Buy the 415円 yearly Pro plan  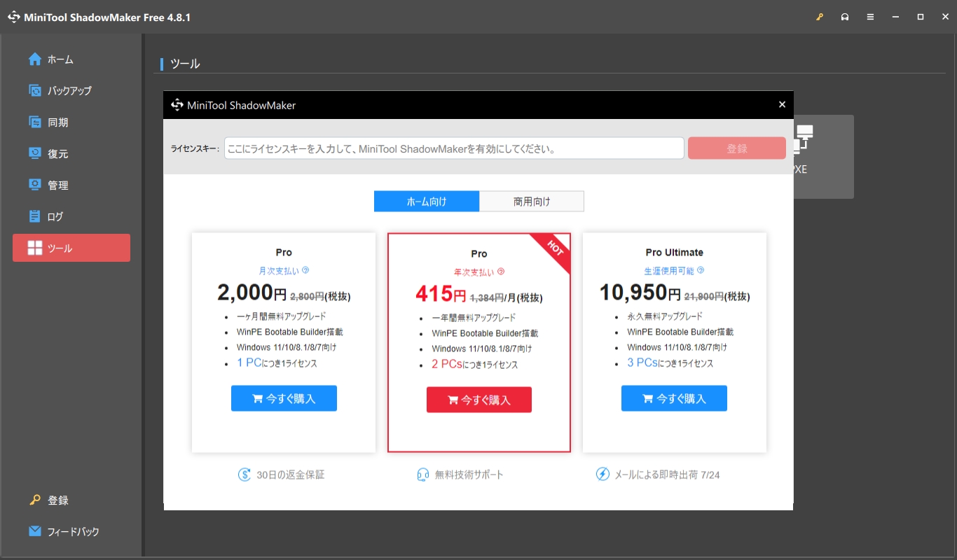(479, 400)
